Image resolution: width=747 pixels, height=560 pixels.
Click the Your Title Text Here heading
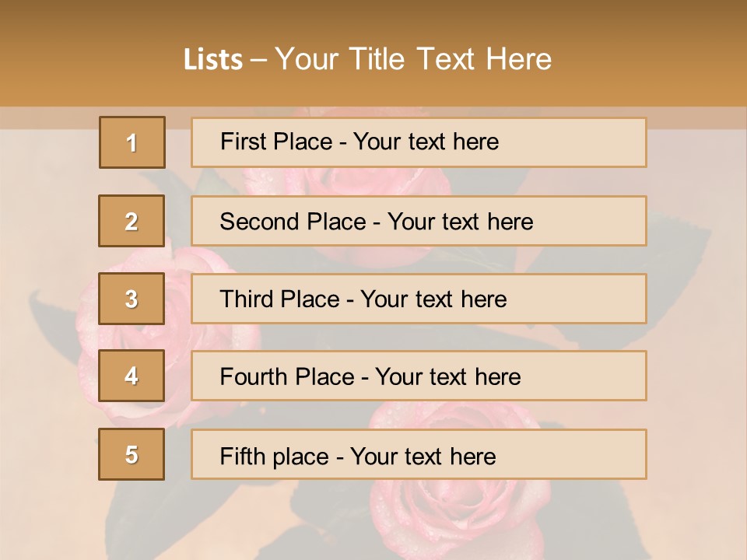pyautogui.click(x=412, y=59)
